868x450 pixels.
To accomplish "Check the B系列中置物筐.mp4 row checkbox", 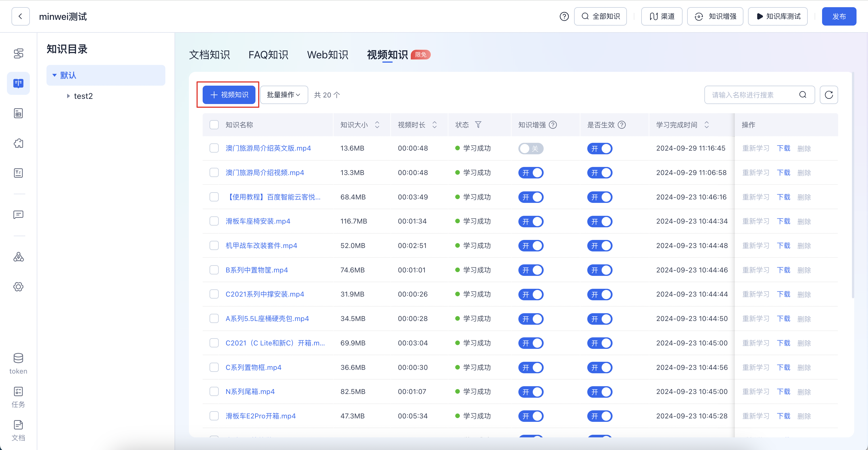I will coord(214,270).
